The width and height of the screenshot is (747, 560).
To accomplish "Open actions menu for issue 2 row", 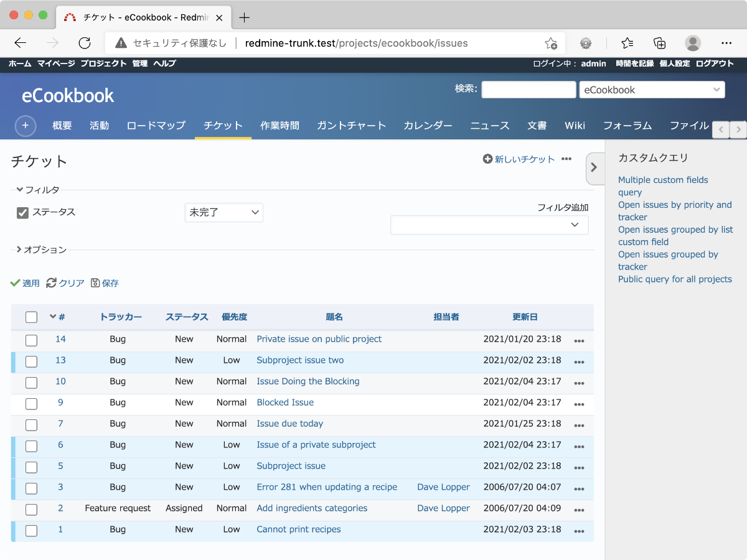I will (580, 510).
